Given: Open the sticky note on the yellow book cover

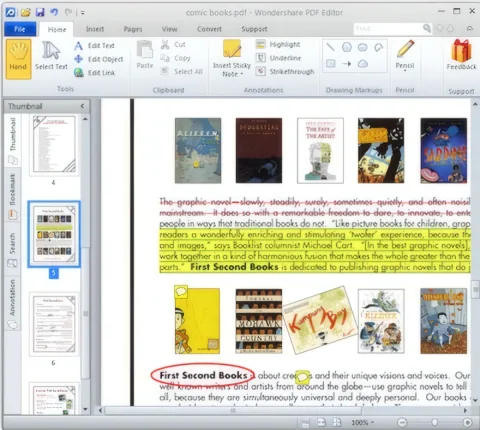Looking at the screenshot, I should tap(181, 292).
